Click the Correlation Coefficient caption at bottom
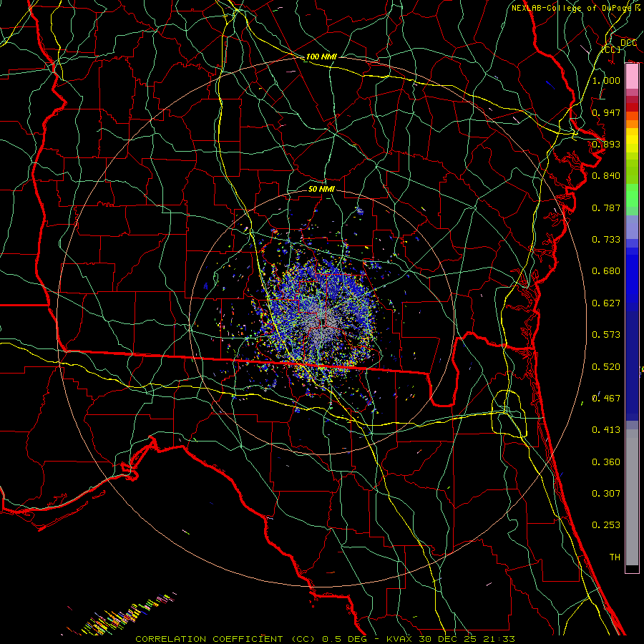 [x=325, y=639]
